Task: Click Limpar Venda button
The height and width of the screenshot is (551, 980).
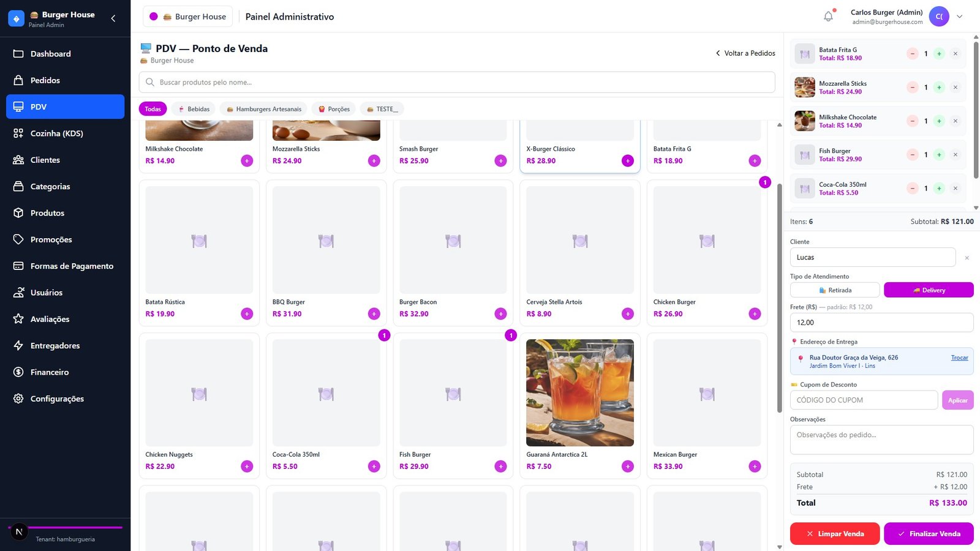Action: coord(835,534)
